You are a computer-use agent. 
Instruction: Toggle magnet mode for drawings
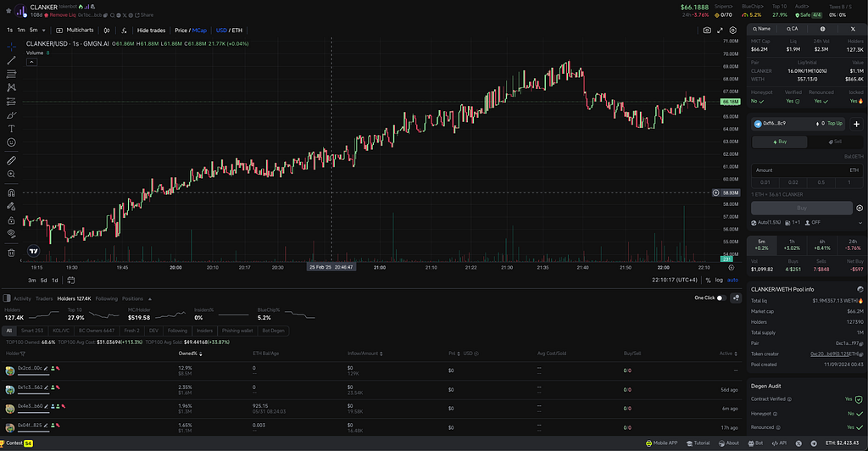click(11, 192)
